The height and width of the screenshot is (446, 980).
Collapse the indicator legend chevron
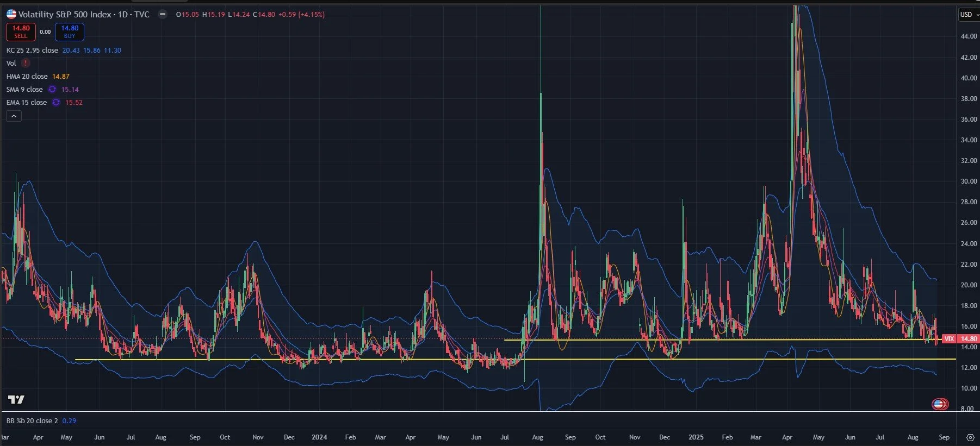(14, 116)
